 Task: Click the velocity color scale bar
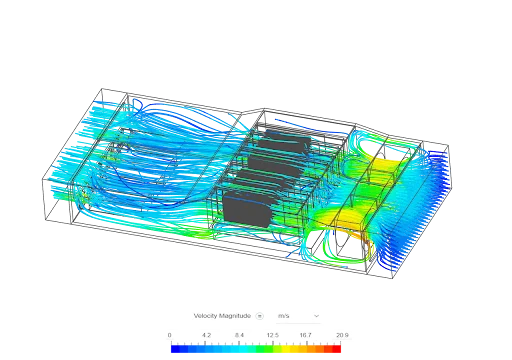click(256, 349)
